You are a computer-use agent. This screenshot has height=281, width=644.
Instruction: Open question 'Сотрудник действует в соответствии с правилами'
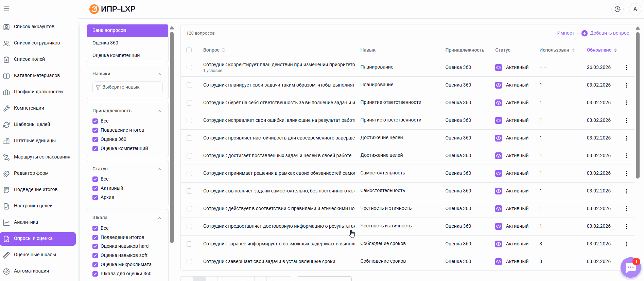pyautogui.click(x=279, y=209)
